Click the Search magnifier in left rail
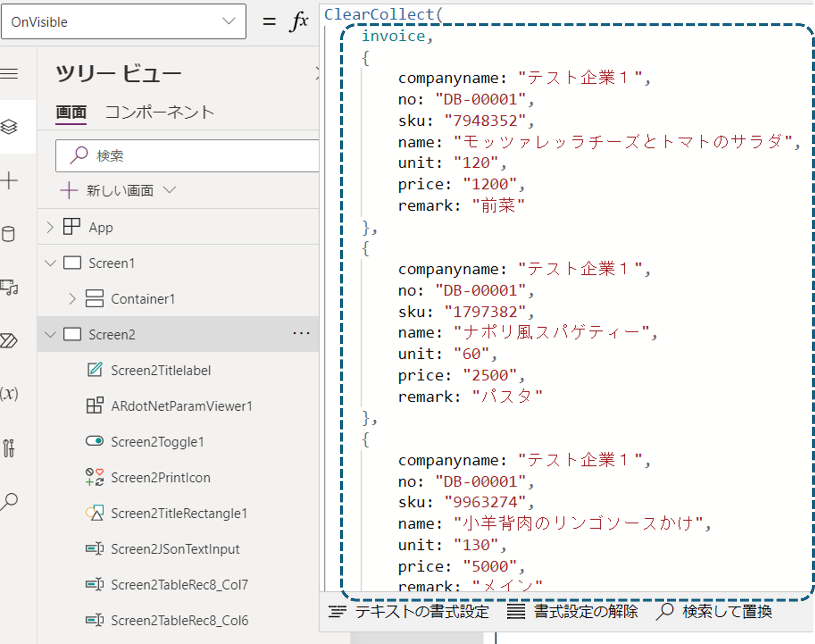Image resolution: width=815 pixels, height=644 pixels. 9,501
